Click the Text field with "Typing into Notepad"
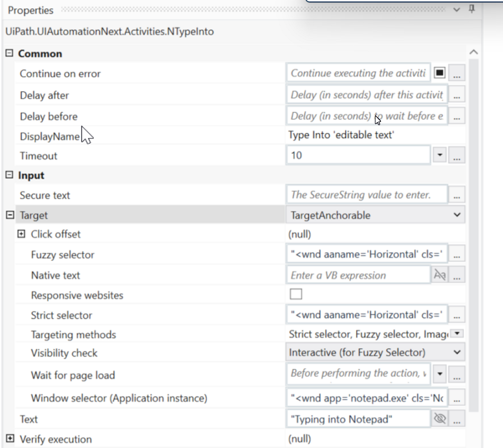503x448 pixels. point(358,419)
